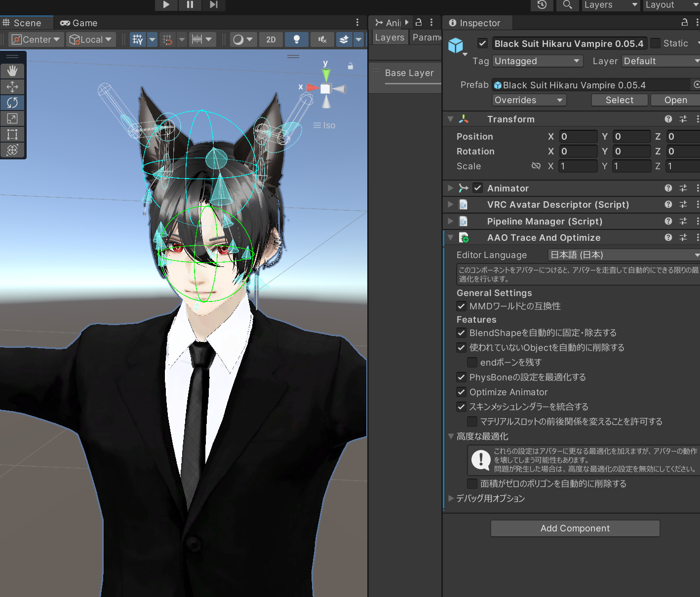Mute scene audio
The width and height of the screenshot is (700, 597).
pyautogui.click(x=322, y=39)
